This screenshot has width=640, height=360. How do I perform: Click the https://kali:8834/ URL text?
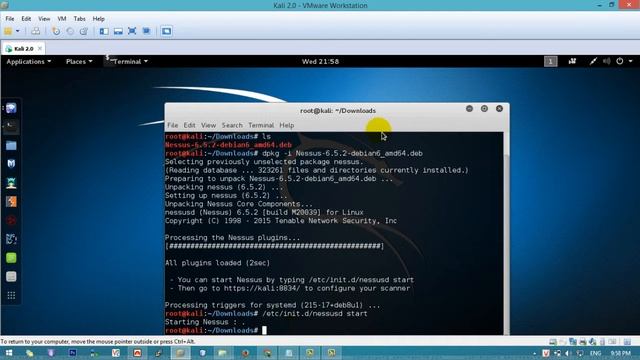(x=262, y=288)
